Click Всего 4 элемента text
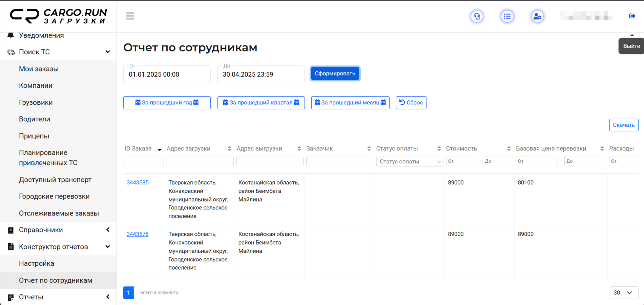Viewport: 644px width, 305px height. click(159, 293)
